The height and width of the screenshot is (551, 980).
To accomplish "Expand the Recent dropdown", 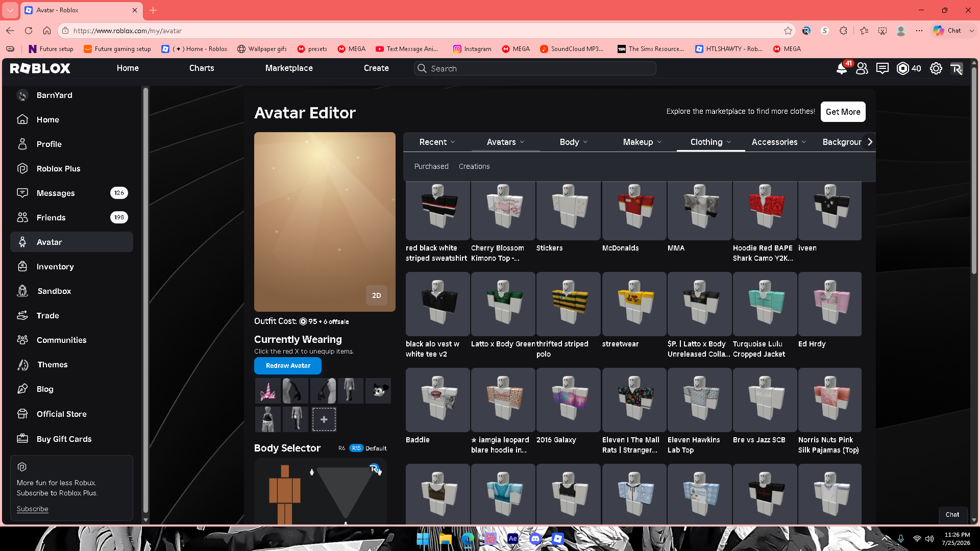I will tap(437, 142).
